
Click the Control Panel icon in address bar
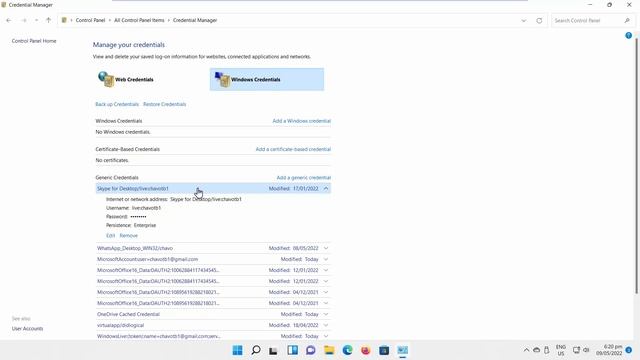64,20
